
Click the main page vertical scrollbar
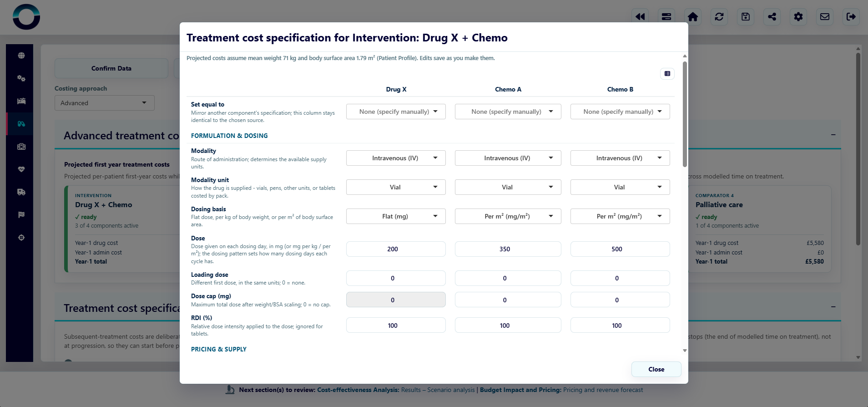pos(858,149)
